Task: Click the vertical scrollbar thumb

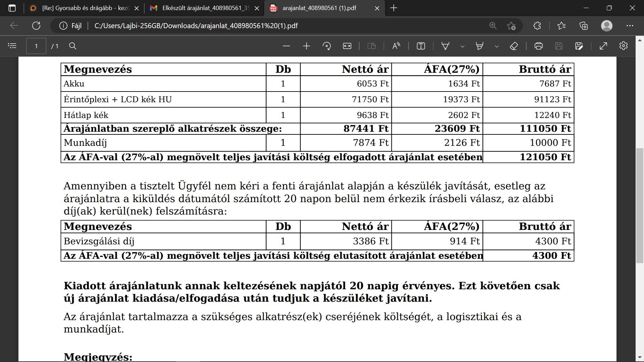Action: [x=640, y=205]
